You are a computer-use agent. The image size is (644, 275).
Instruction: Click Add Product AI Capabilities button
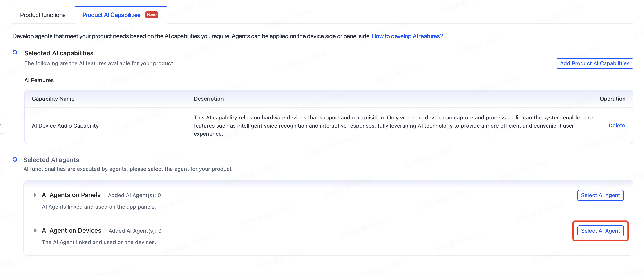coord(595,63)
